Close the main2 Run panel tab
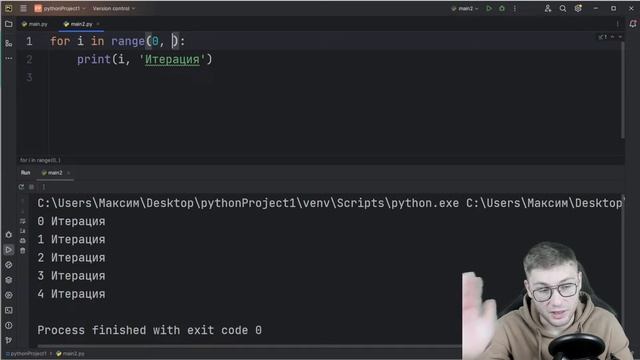 coord(68,173)
